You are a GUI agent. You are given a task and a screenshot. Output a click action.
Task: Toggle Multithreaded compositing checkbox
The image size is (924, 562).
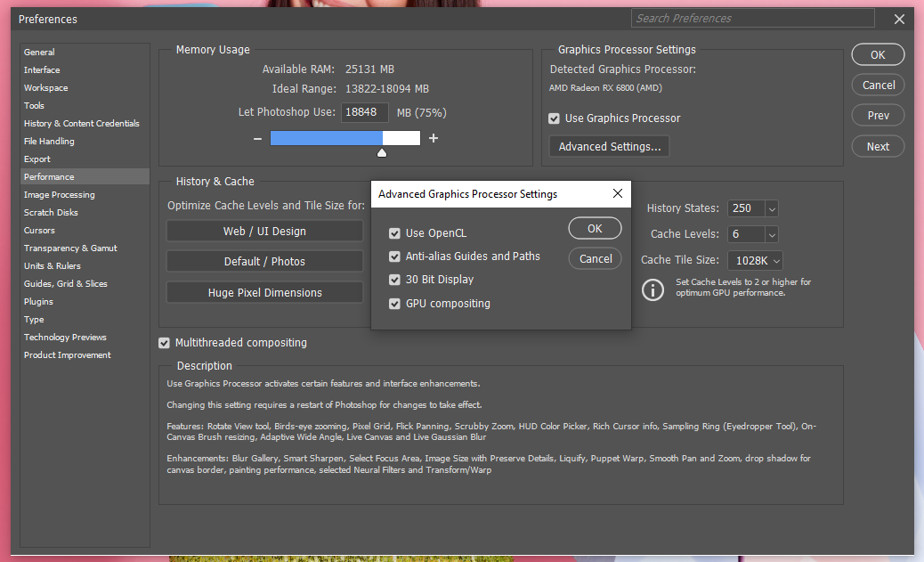click(x=165, y=343)
